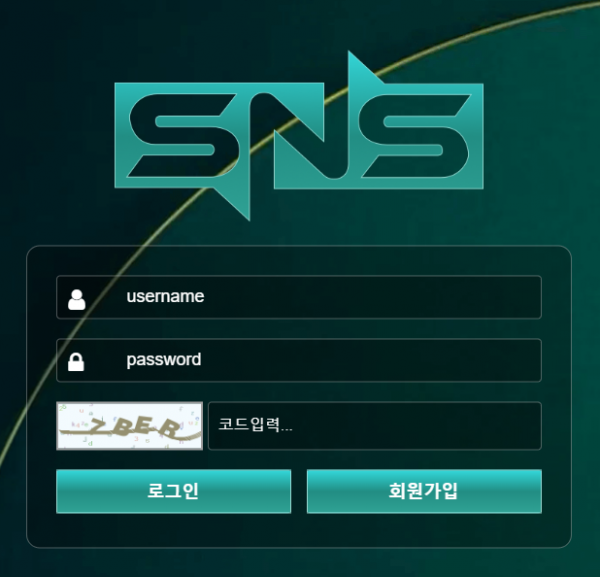Go to member registration via the right teal button
This screenshot has height=577, width=600.
click(424, 491)
